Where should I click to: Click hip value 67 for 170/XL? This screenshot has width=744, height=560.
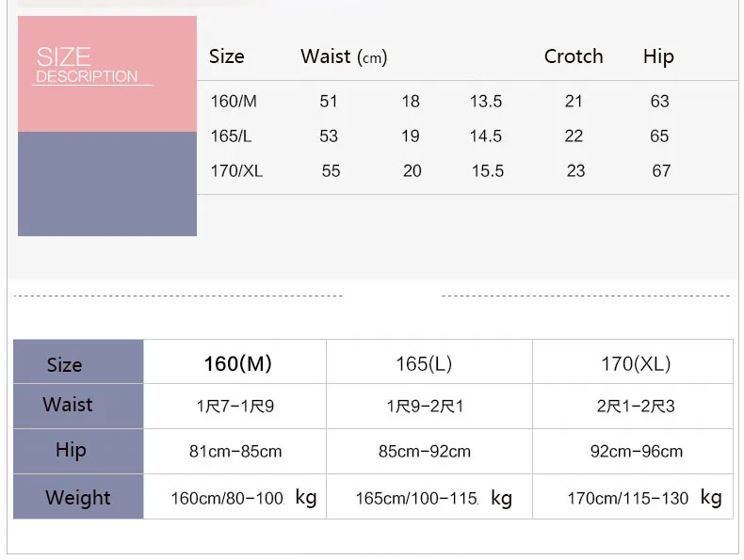(661, 170)
